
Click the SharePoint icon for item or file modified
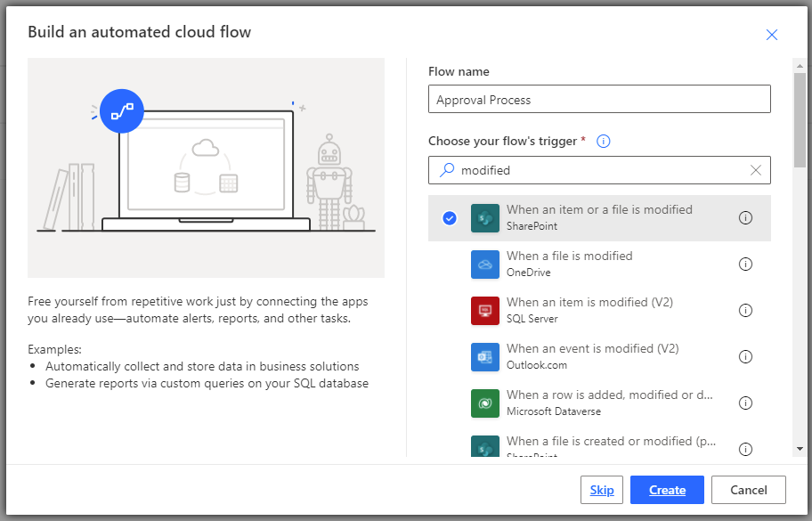tap(484, 218)
